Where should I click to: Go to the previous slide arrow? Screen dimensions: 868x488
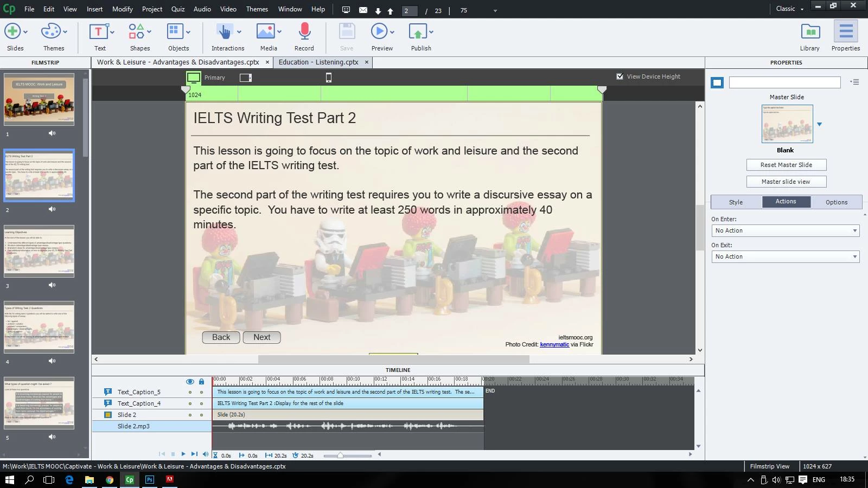390,11
